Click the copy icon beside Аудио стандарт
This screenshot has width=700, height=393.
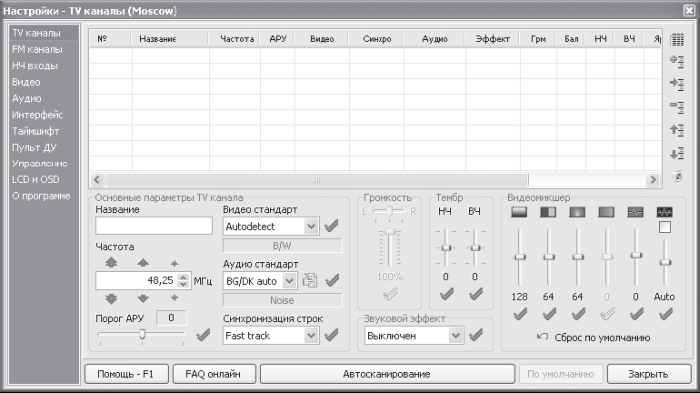coord(310,280)
